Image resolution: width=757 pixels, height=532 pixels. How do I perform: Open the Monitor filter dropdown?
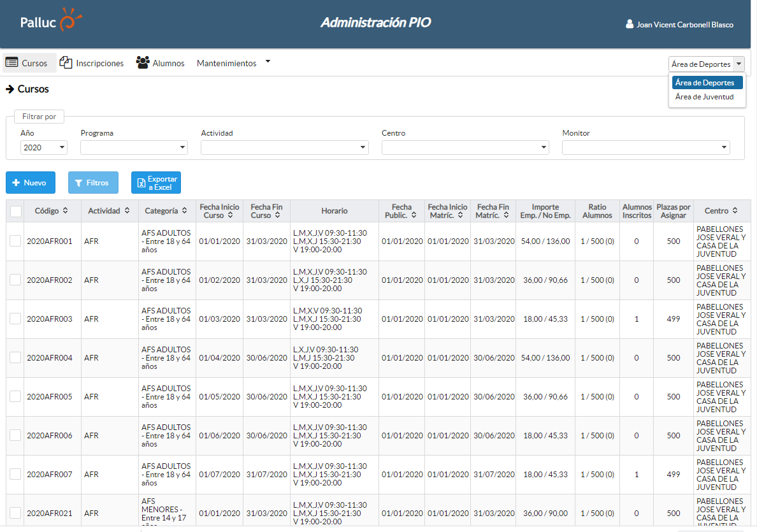pos(645,148)
